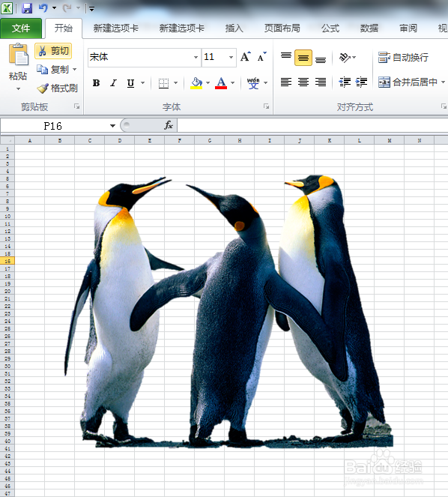Image resolution: width=448 pixels, height=497 pixels.
Task: Expand the phonetic guide dropdown arrow
Action: point(265,83)
